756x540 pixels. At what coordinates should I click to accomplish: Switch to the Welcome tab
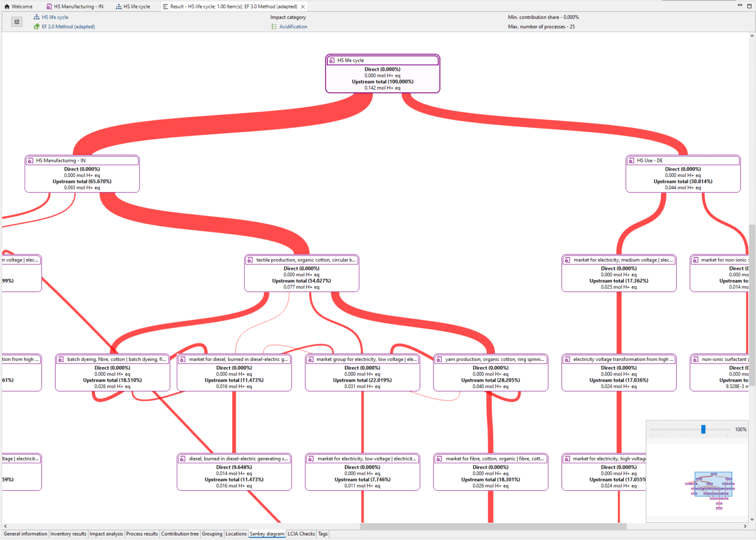[18, 6]
